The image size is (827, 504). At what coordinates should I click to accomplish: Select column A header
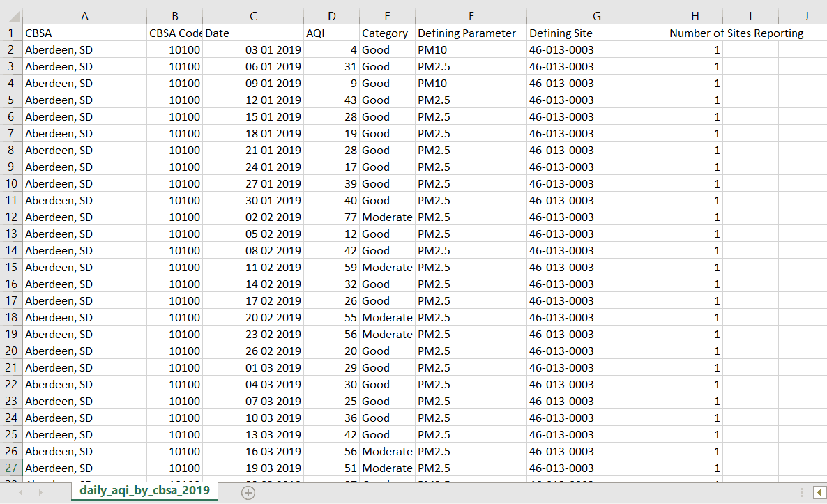[x=84, y=17]
